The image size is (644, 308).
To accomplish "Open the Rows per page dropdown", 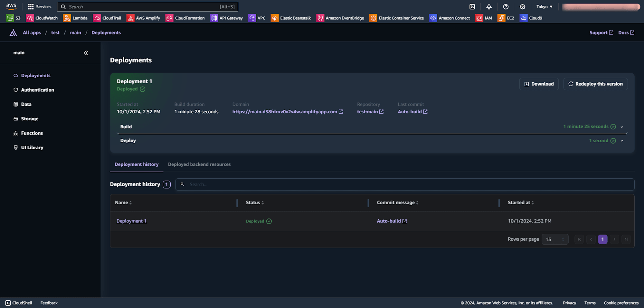I will pos(555,239).
